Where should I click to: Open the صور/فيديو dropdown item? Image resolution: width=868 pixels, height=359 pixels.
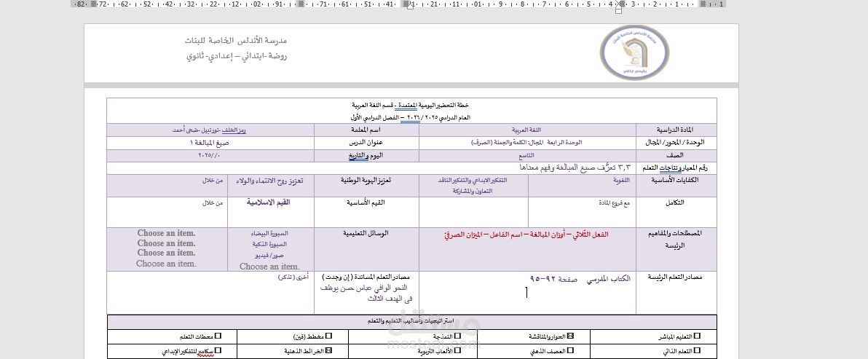coord(269,254)
